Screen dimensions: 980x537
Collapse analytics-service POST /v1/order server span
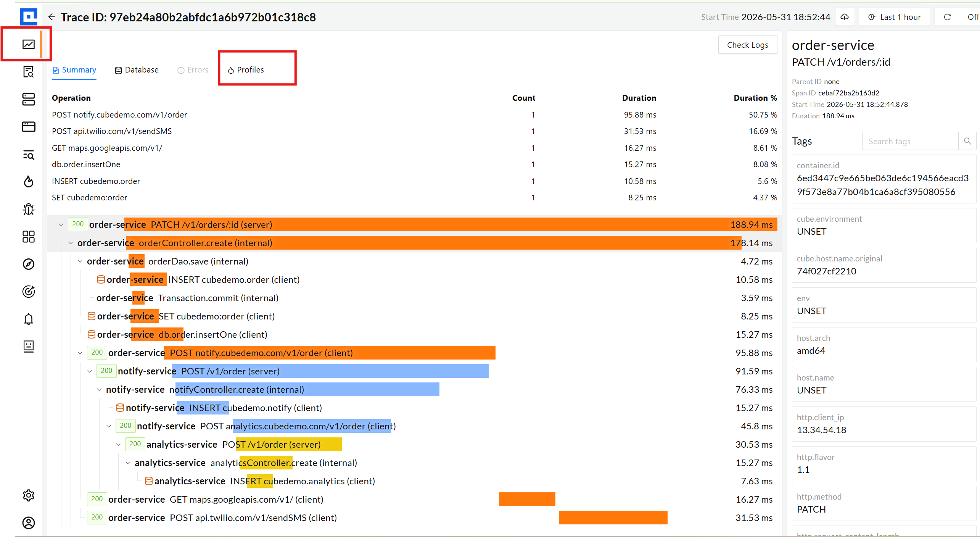point(118,445)
